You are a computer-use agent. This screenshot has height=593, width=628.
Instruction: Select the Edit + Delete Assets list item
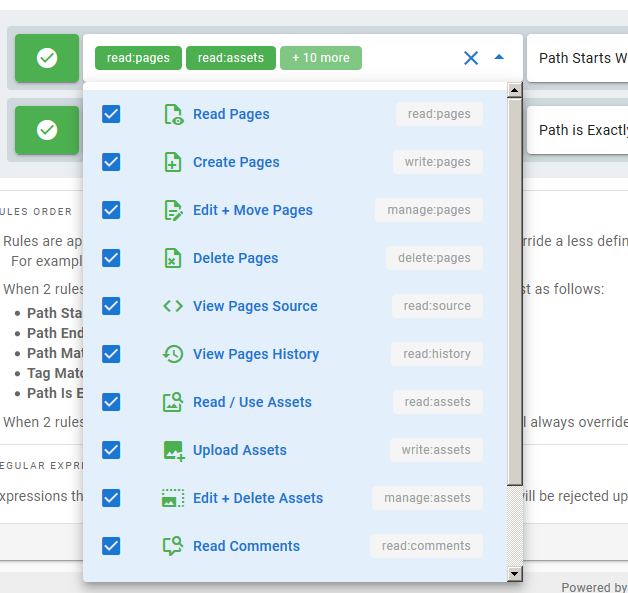pyautogui.click(x=295, y=498)
